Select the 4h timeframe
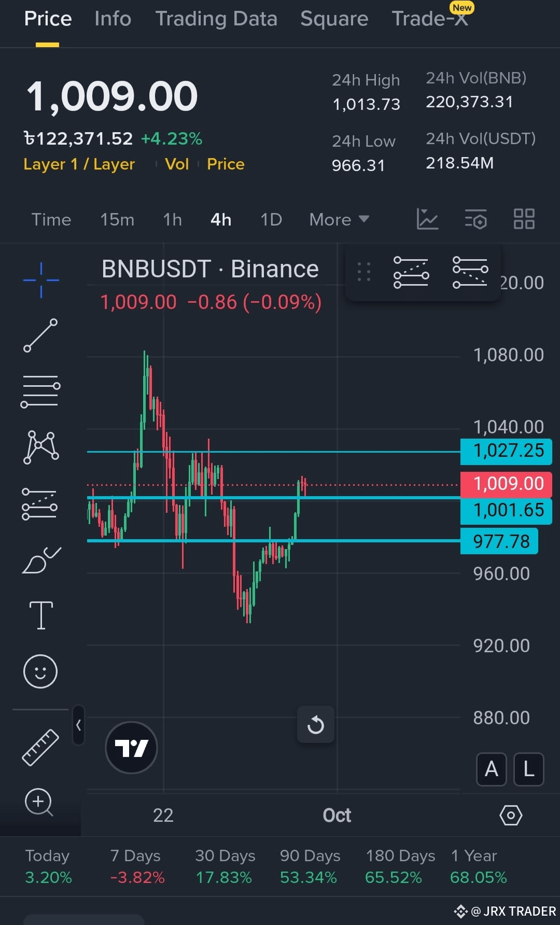 [221, 219]
